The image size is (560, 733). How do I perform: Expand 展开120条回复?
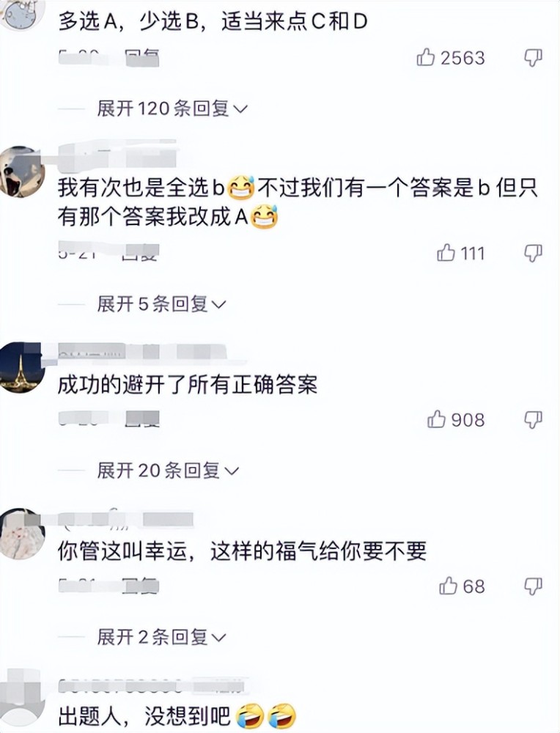[x=172, y=108]
